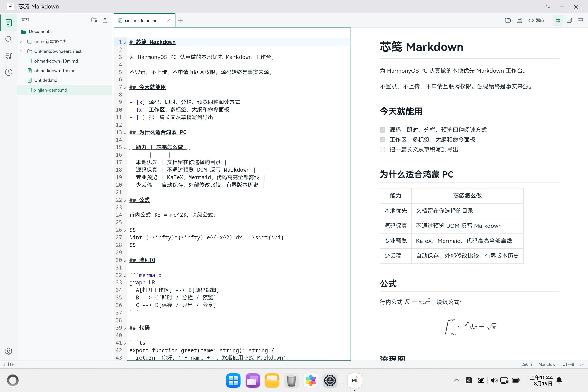Fold the mermaid block at line 32
This screenshot has height=392, width=588.
125,276
